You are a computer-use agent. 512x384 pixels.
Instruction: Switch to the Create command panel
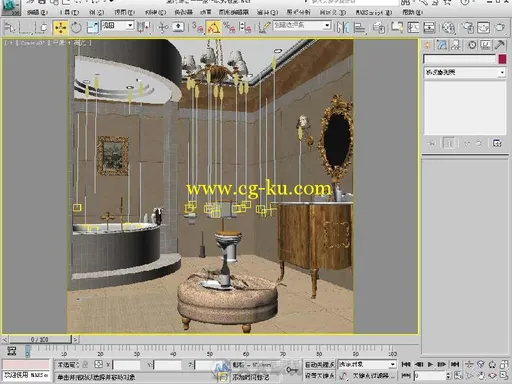pyautogui.click(x=427, y=45)
